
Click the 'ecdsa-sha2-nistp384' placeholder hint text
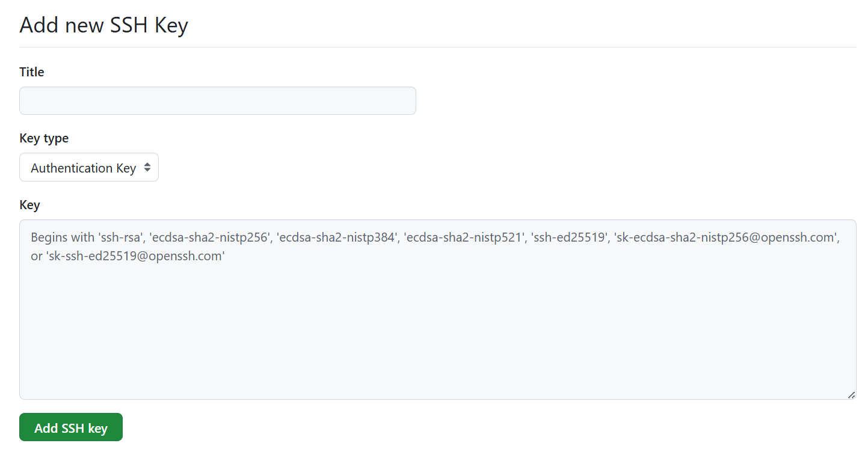coord(337,237)
